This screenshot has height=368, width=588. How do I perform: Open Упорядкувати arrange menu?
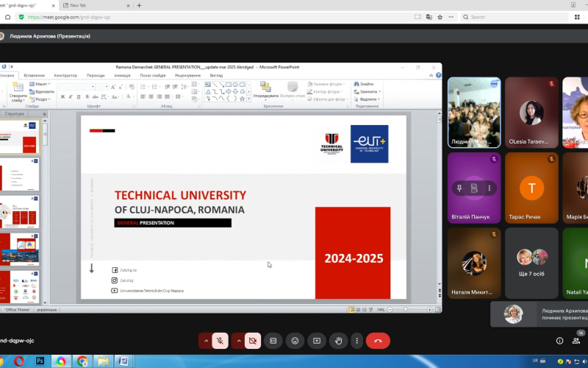click(265, 91)
